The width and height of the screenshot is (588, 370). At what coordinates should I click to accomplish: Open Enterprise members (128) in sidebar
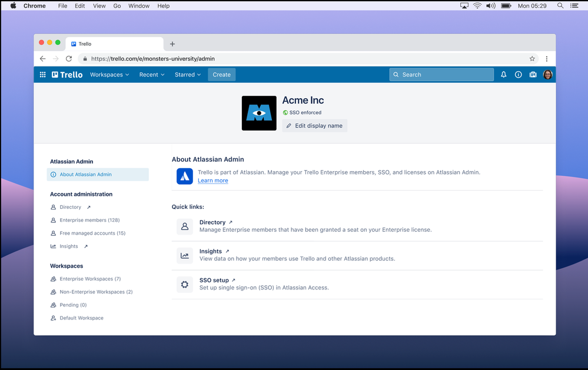[x=89, y=220]
